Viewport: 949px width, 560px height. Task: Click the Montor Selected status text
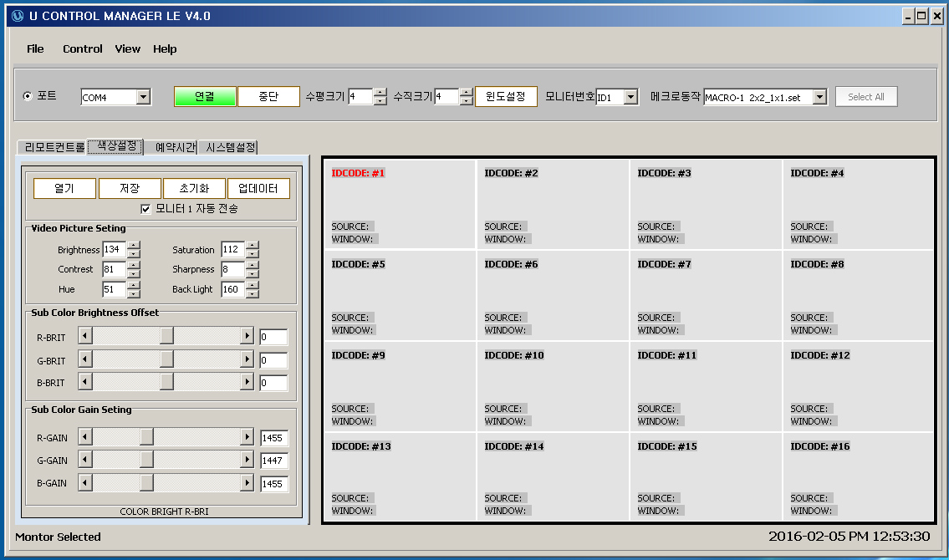point(58,537)
